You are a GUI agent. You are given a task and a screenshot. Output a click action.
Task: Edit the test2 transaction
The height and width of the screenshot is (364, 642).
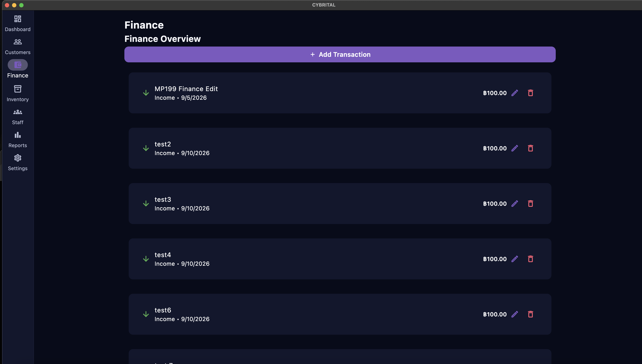coord(515,148)
